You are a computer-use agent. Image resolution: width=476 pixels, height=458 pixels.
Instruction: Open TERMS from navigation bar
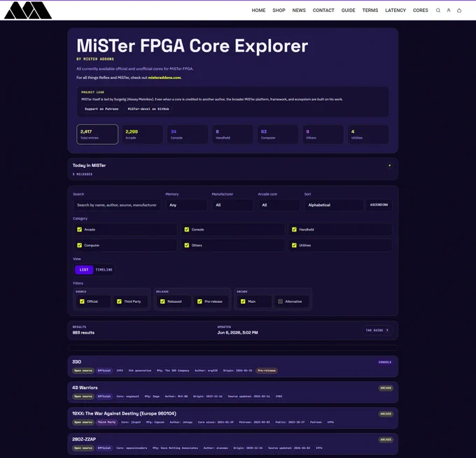coord(370,10)
